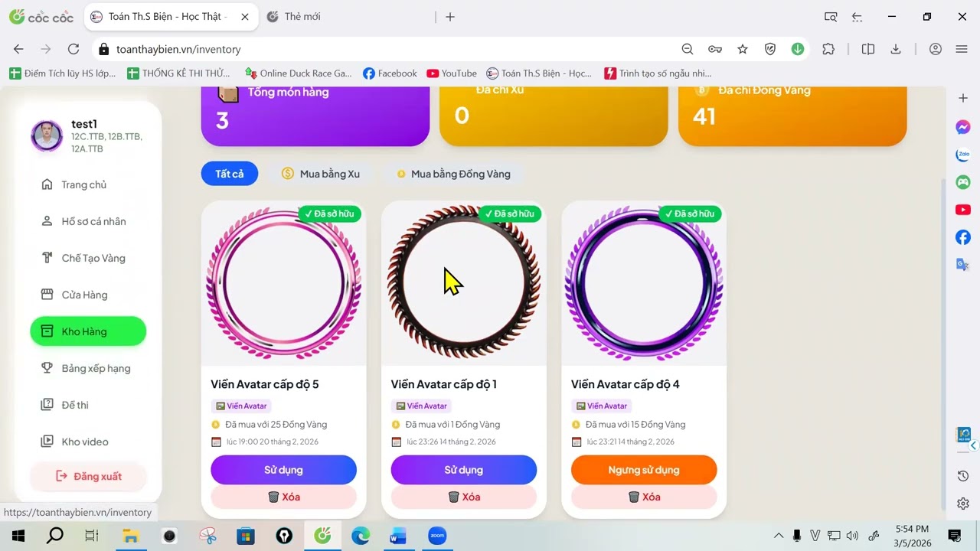Open YouTube bookmark
Screen dimensions: 980x551
click(452, 73)
